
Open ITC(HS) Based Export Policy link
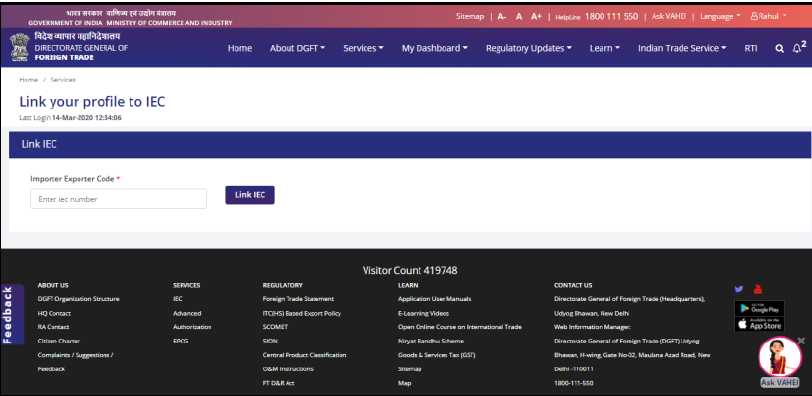pyautogui.click(x=302, y=314)
